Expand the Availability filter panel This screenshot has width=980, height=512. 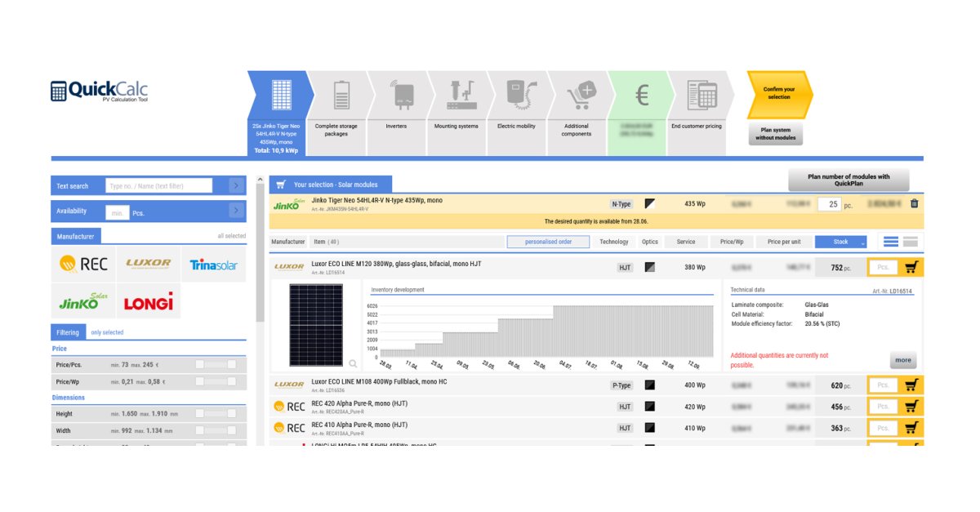click(238, 211)
